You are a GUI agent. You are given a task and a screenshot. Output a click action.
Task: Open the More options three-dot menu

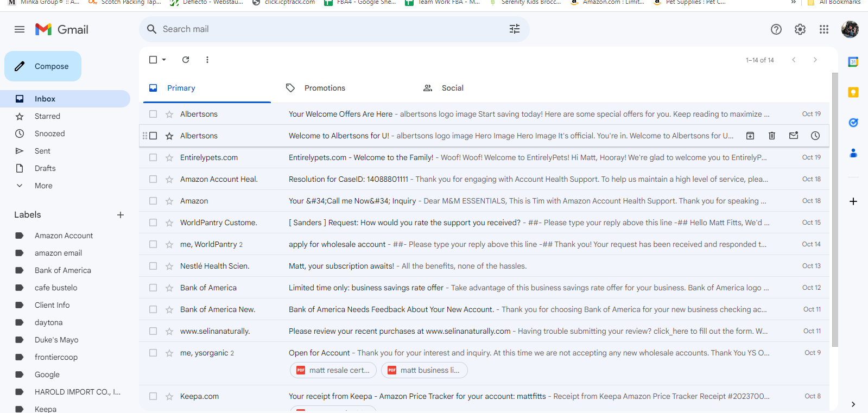click(207, 60)
